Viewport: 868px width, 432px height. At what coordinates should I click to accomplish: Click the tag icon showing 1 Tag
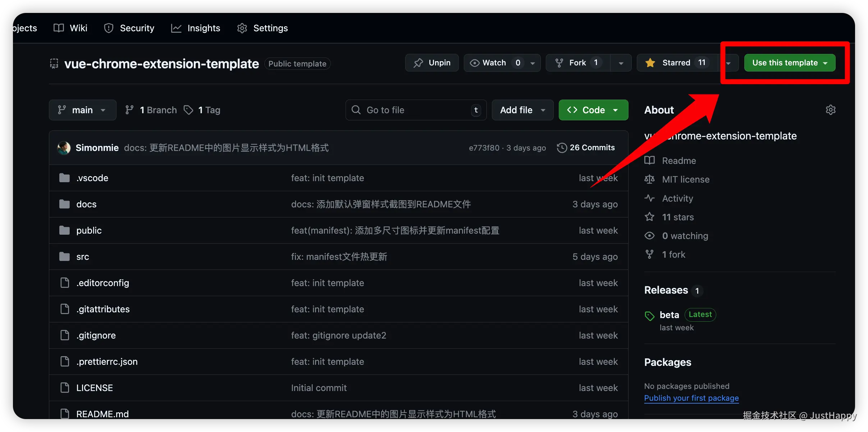[188, 110]
